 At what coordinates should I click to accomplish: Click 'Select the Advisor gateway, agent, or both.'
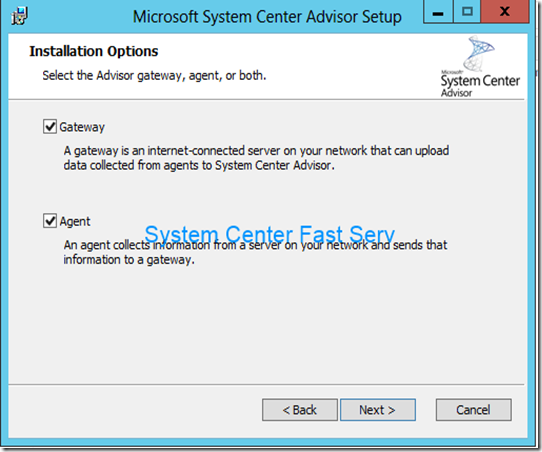coord(154,76)
